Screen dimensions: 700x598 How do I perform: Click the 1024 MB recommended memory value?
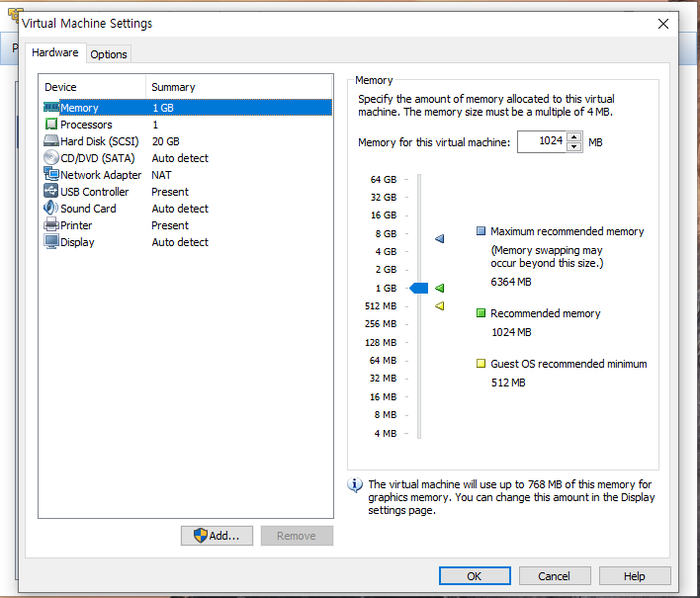(x=511, y=332)
